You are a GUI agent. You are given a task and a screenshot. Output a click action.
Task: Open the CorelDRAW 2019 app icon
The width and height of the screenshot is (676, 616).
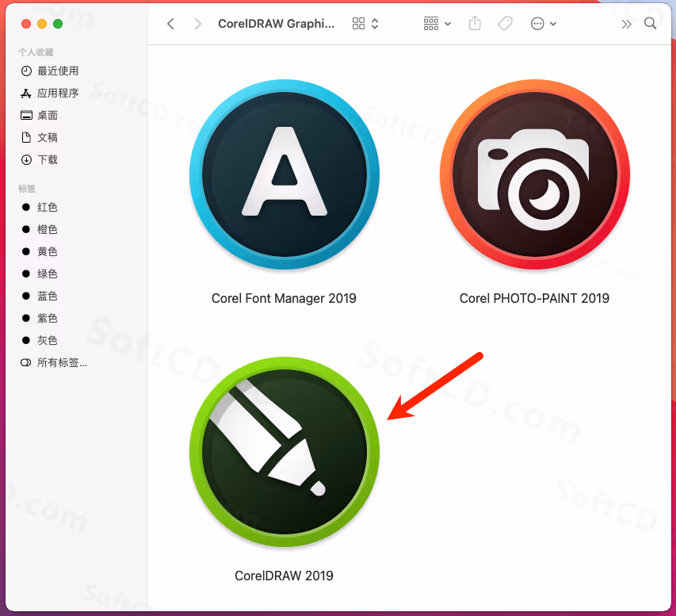pyautogui.click(x=285, y=452)
